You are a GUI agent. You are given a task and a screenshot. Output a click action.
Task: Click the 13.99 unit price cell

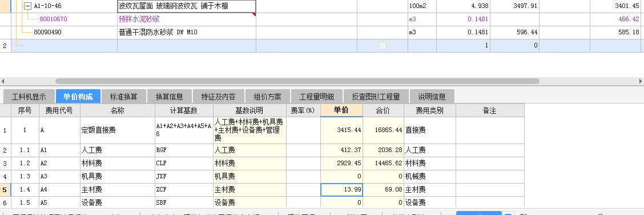[x=341, y=190]
